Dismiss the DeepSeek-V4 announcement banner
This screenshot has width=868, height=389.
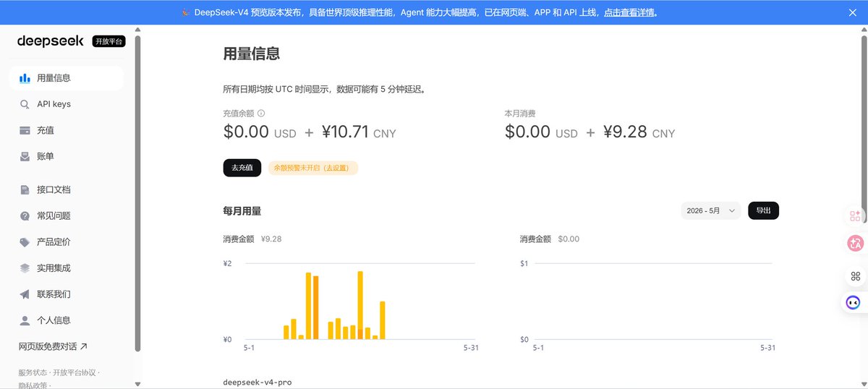[x=852, y=12]
